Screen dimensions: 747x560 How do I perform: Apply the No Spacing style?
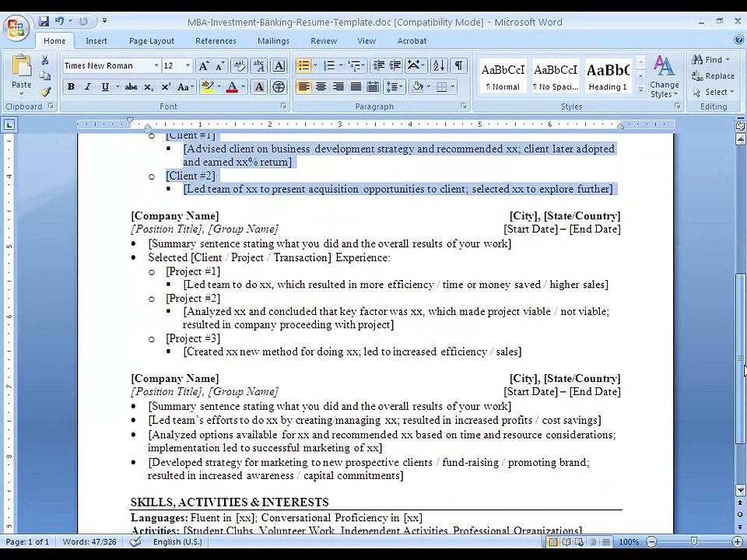[555, 76]
